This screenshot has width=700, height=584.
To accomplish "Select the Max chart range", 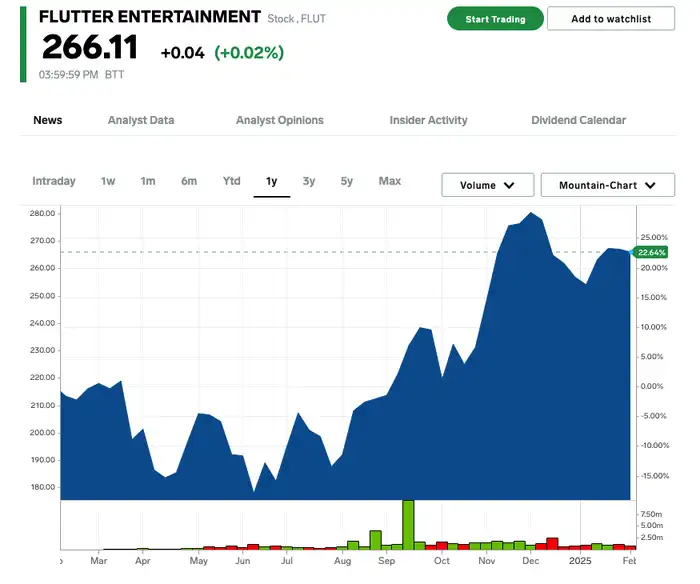I will 390,181.
